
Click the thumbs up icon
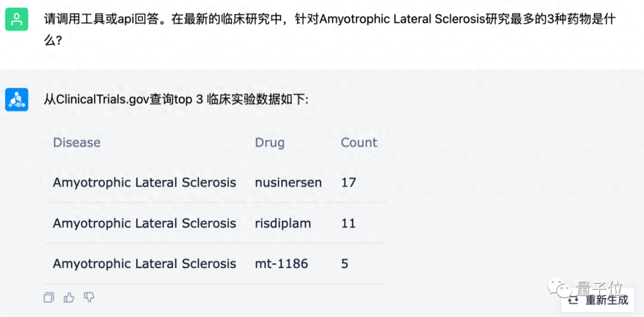(x=69, y=297)
